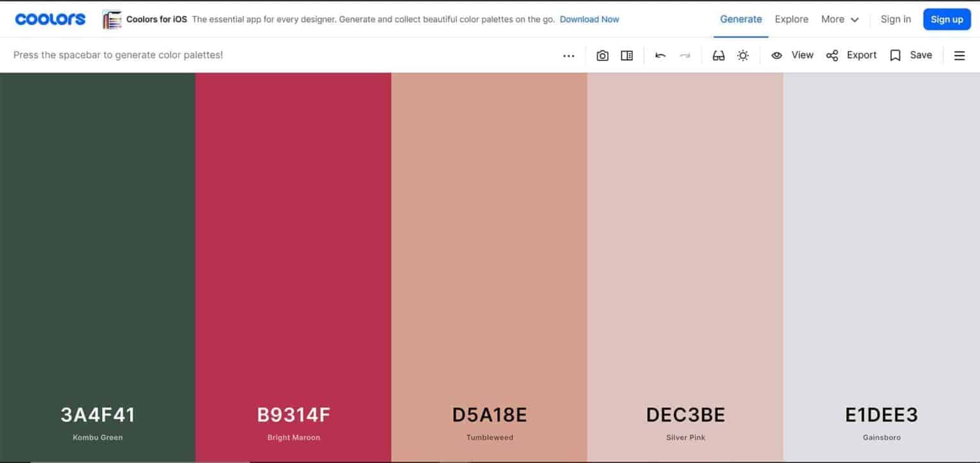Viewport: 980px width, 463px height.
Task: Select the canvas layout icon
Action: pyautogui.click(x=627, y=56)
